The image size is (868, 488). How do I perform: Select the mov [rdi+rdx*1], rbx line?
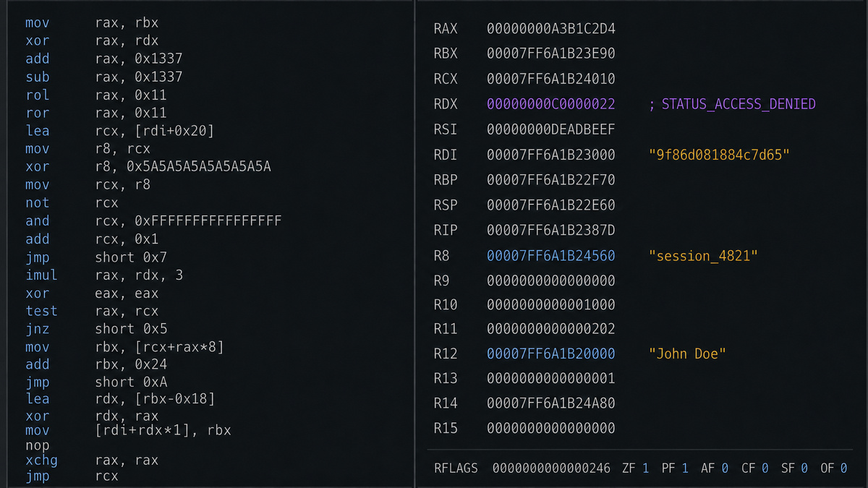click(128, 430)
